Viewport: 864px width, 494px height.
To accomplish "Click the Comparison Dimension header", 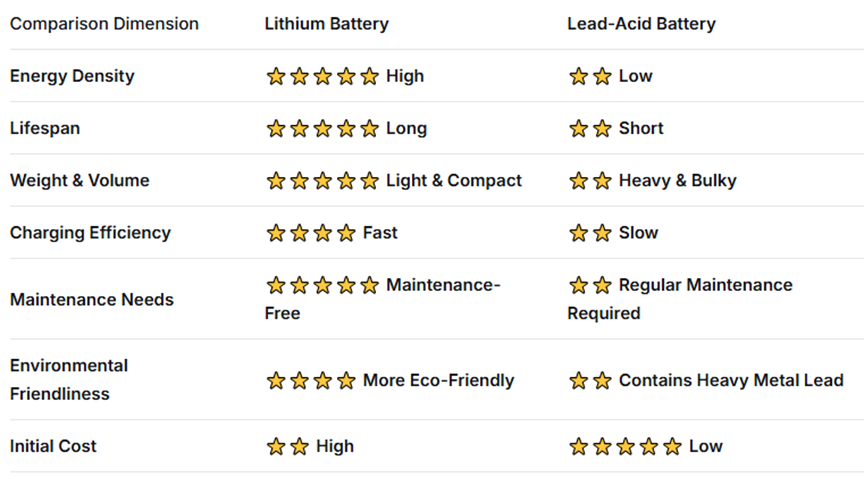I will (104, 23).
